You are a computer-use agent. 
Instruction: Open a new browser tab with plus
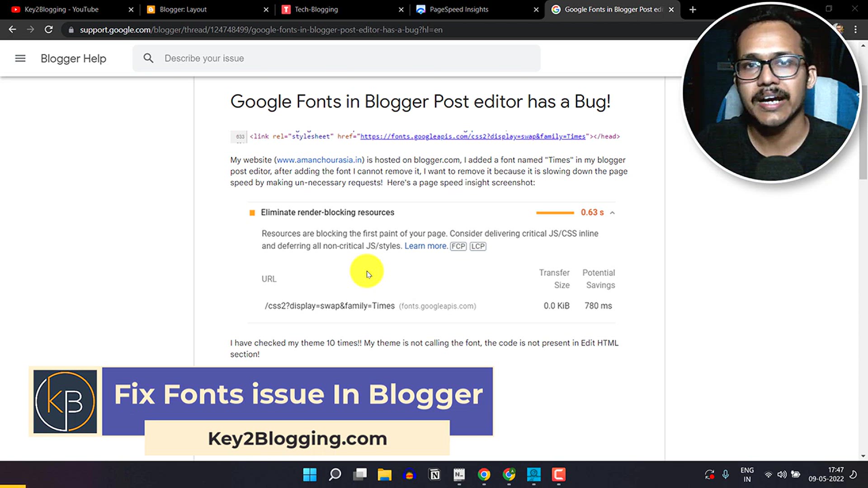[x=693, y=9]
